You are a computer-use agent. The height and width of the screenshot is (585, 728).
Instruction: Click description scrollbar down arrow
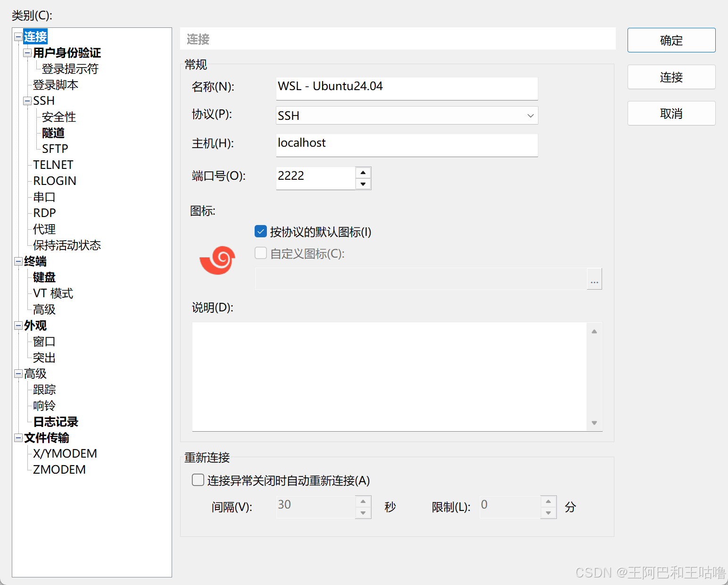[x=594, y=423]
